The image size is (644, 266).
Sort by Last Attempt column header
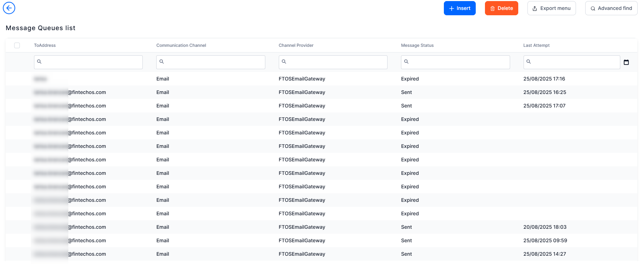[x=536, y=45]
